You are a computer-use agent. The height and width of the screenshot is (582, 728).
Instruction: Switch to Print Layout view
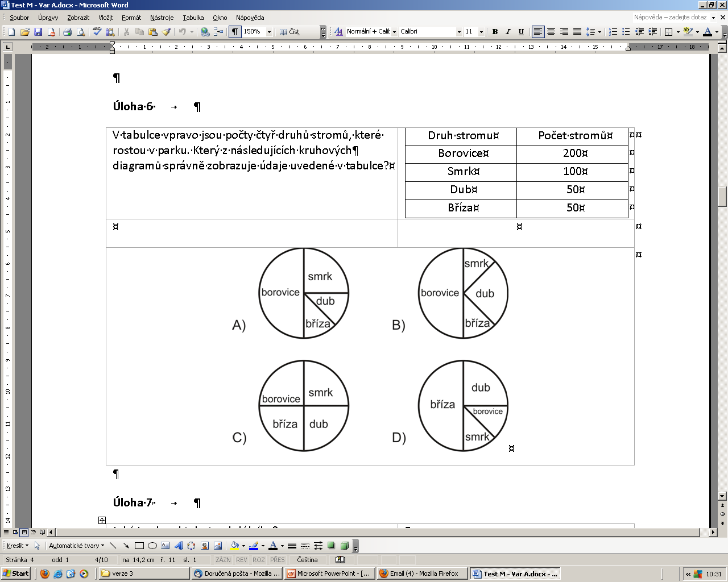point(24,533)
